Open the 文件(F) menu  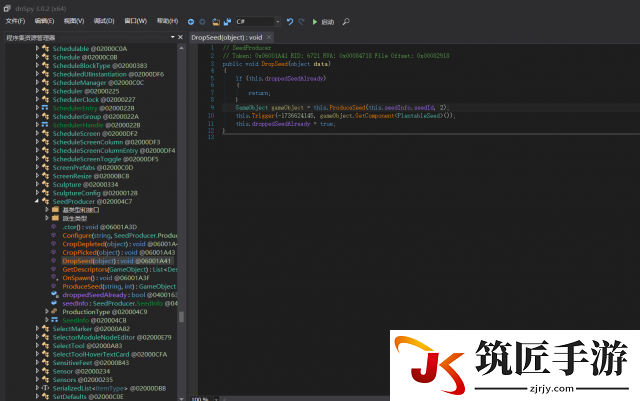15,21
